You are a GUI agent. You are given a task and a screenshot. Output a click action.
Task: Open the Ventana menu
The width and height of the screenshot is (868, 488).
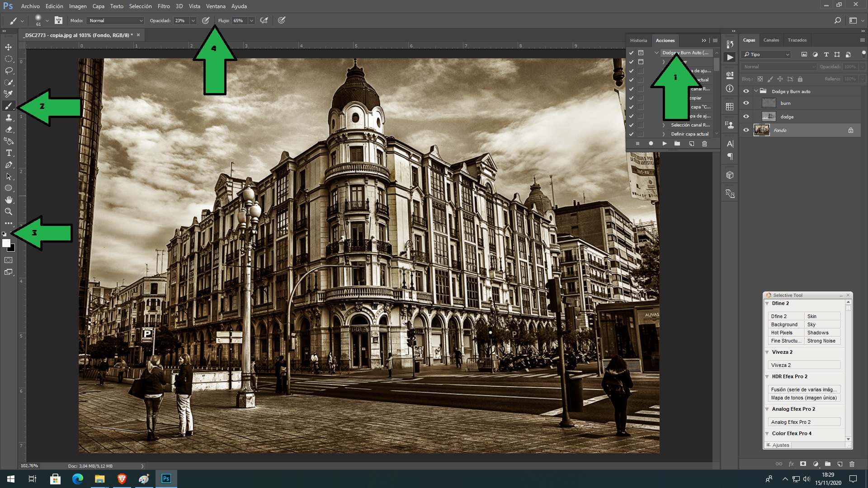point(216,6)
